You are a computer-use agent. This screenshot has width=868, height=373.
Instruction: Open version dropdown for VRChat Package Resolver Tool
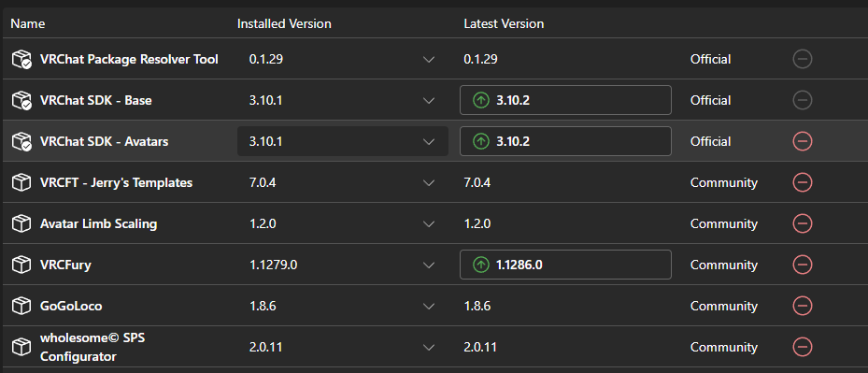point(429,59)
